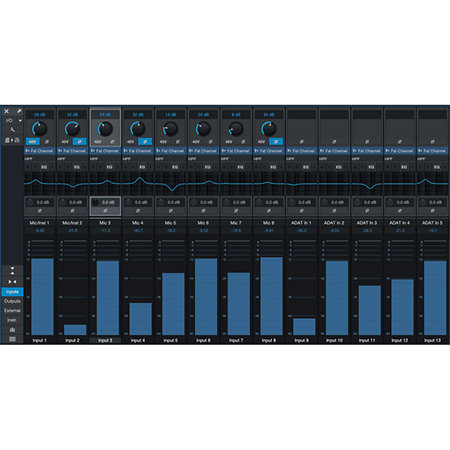Select the Mic 8 channel name label
Screen dimensions: 450x450
pos(269,223)
